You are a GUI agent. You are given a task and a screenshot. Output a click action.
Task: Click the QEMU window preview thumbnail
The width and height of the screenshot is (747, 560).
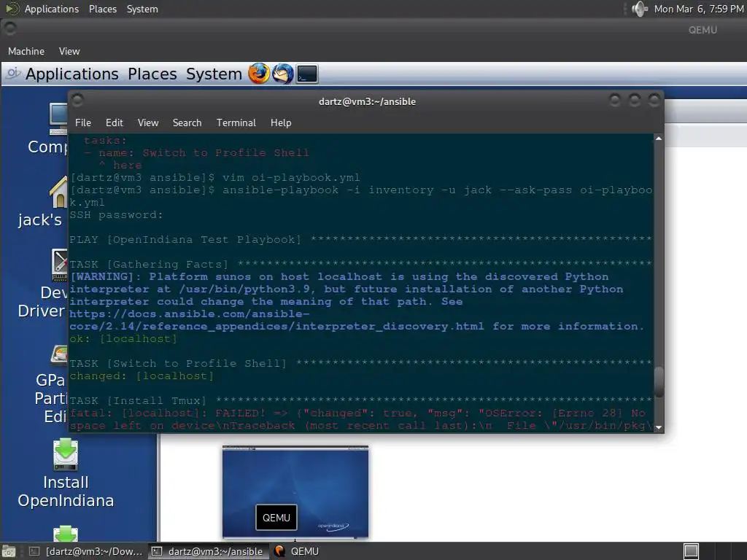pos(295,492)
